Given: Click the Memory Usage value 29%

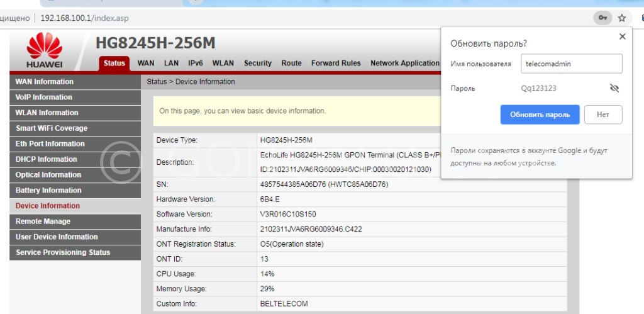Looking at the screenshot, I should 267,289.
